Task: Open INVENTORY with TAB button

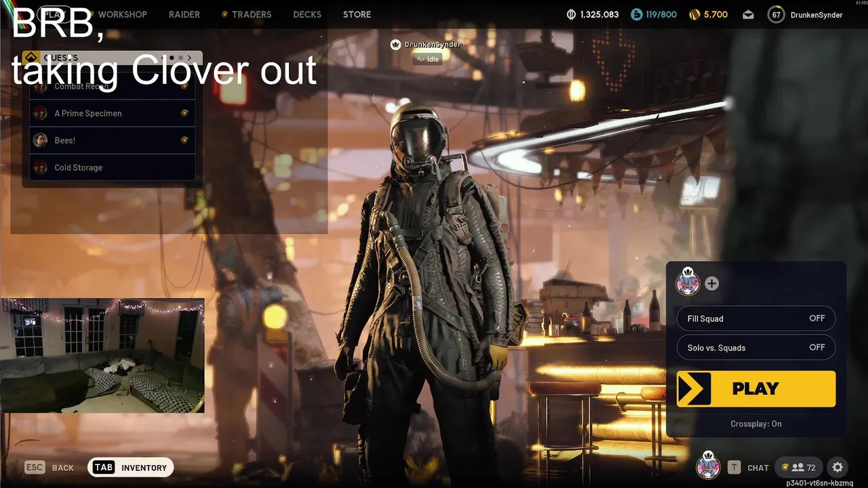Action: click(131, 468)
